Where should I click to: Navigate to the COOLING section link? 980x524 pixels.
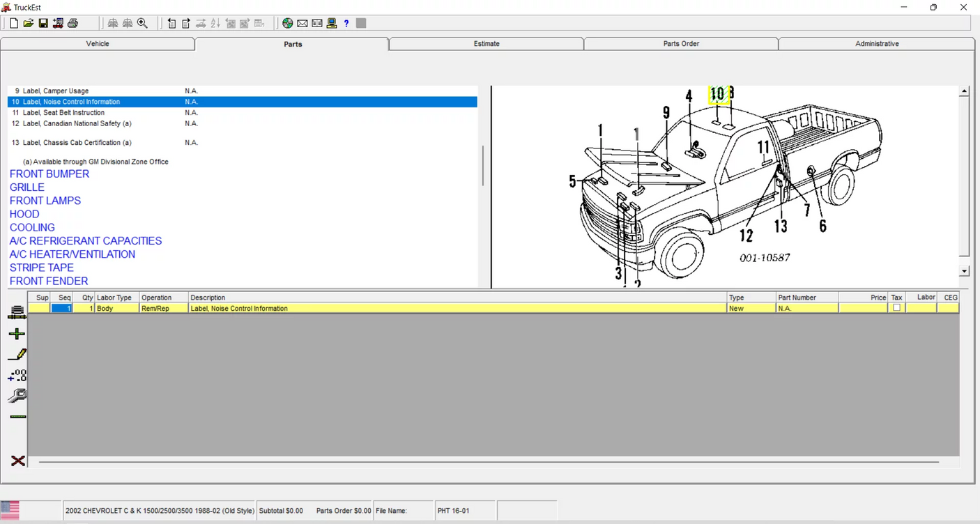(32, 227)
